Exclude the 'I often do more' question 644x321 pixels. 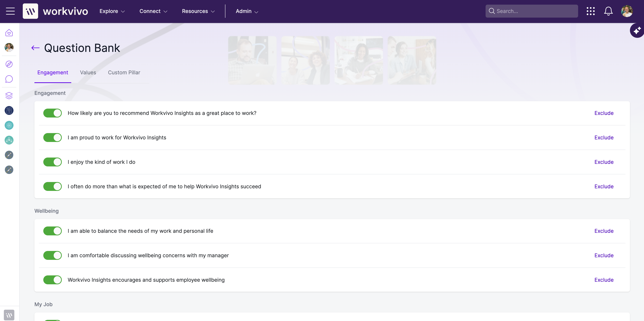coord(604,186)
